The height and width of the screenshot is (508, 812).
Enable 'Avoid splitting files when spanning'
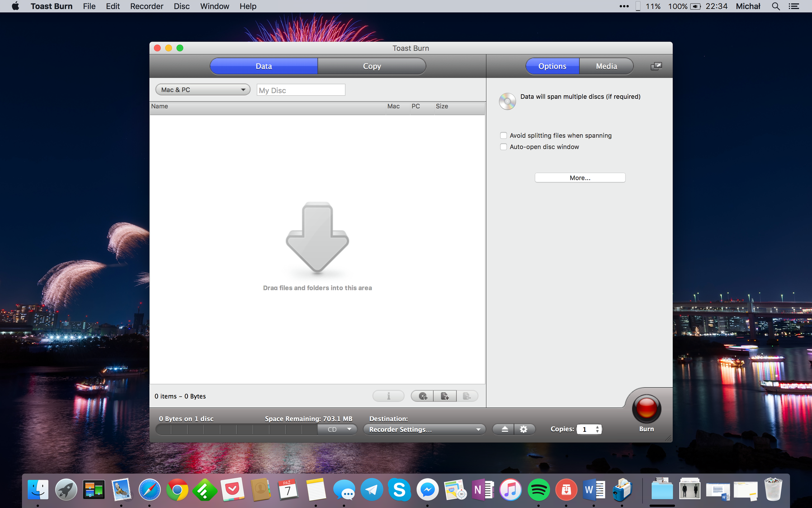(503, 135)
